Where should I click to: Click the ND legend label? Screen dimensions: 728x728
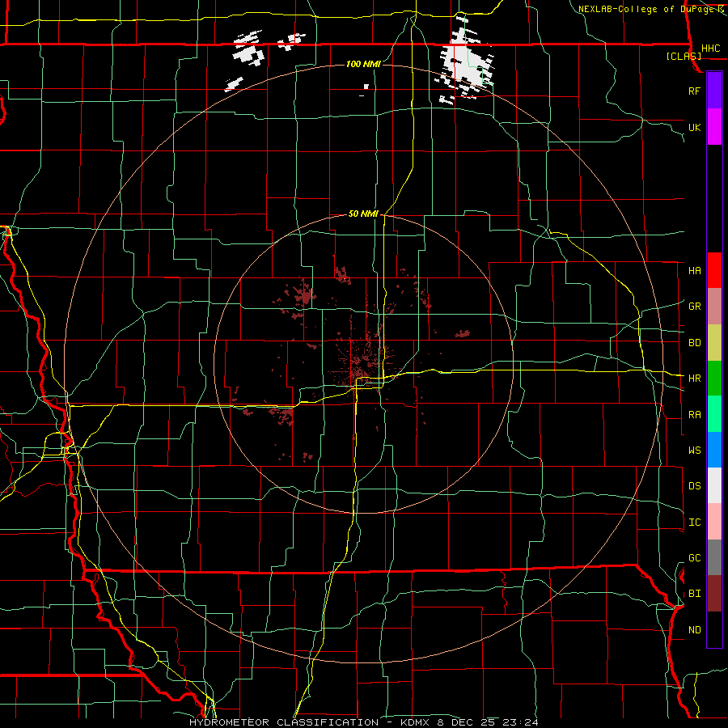(x=694, y=630)
